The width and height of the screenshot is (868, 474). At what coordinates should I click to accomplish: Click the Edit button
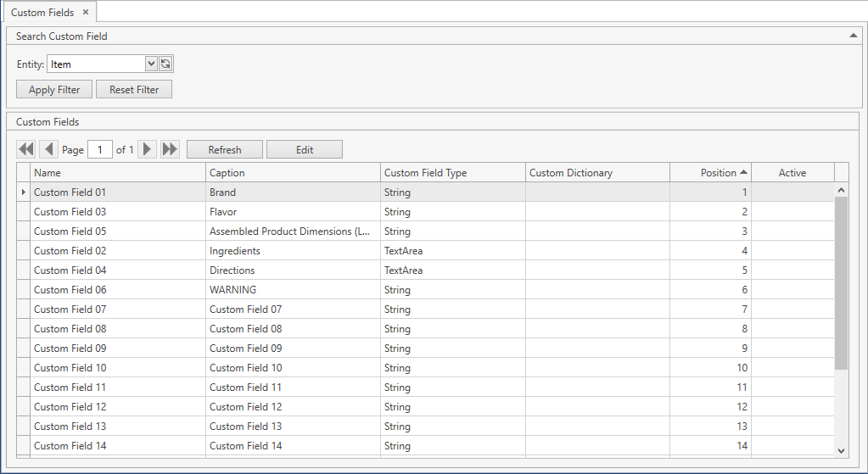305,150
